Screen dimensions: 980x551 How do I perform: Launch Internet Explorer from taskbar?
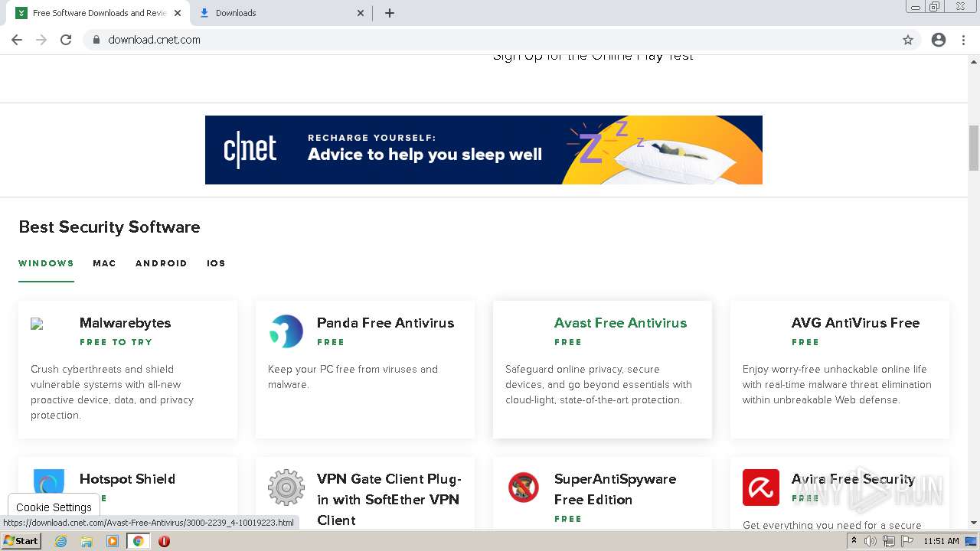(61, 541)
